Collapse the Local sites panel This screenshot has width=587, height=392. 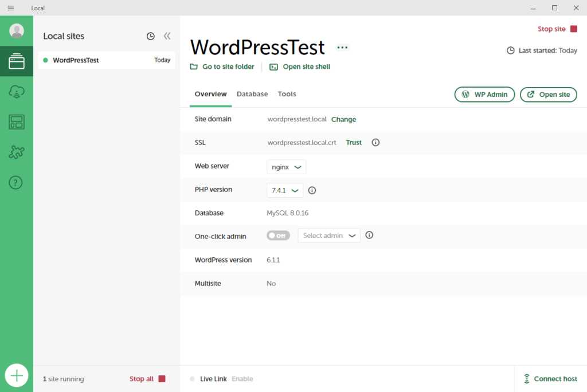pyautogui.click(x=167, y=36)
